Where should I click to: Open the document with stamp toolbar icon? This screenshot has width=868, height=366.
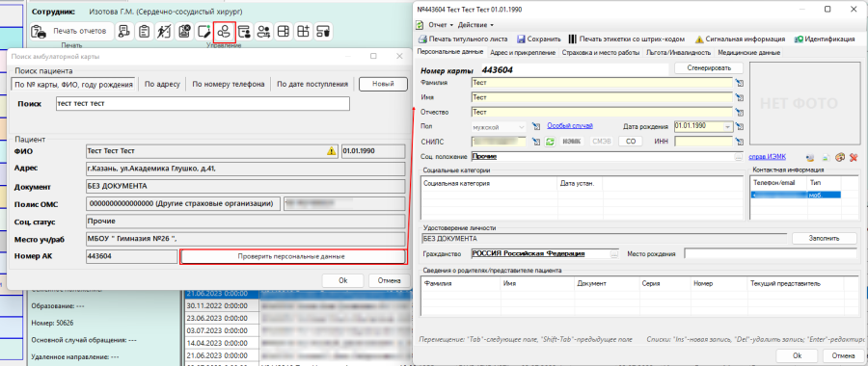pyautogui.click(x=125, y=32)
